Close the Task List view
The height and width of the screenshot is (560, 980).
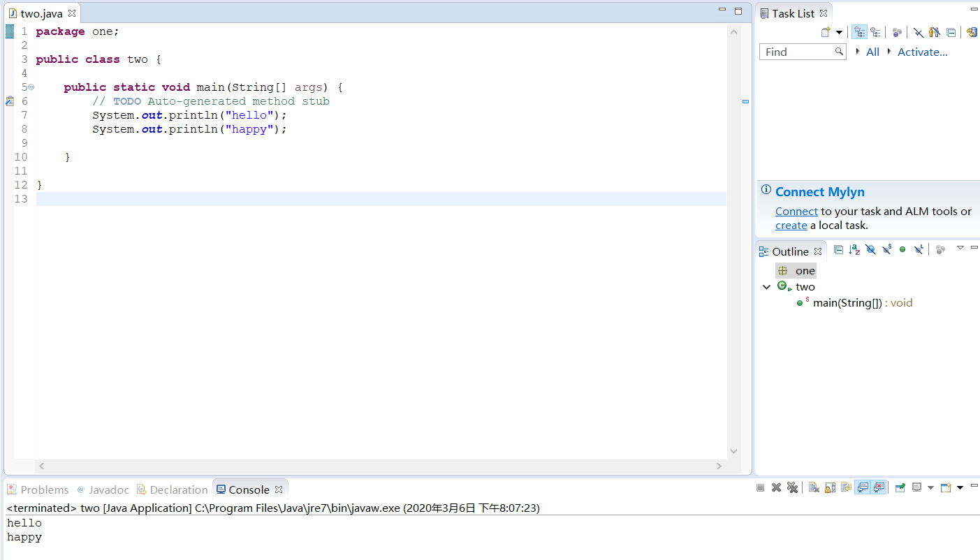pyautogui.click(x=824, y=13)
